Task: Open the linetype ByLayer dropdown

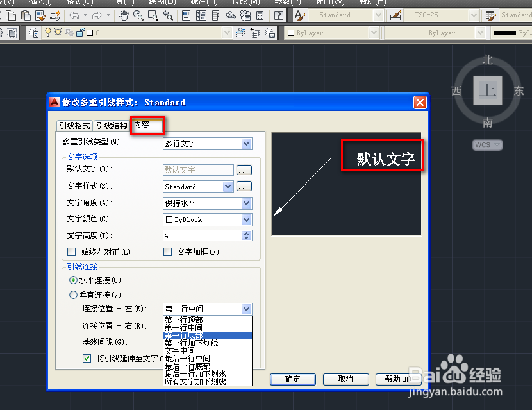Action: (x=479, y=33)
